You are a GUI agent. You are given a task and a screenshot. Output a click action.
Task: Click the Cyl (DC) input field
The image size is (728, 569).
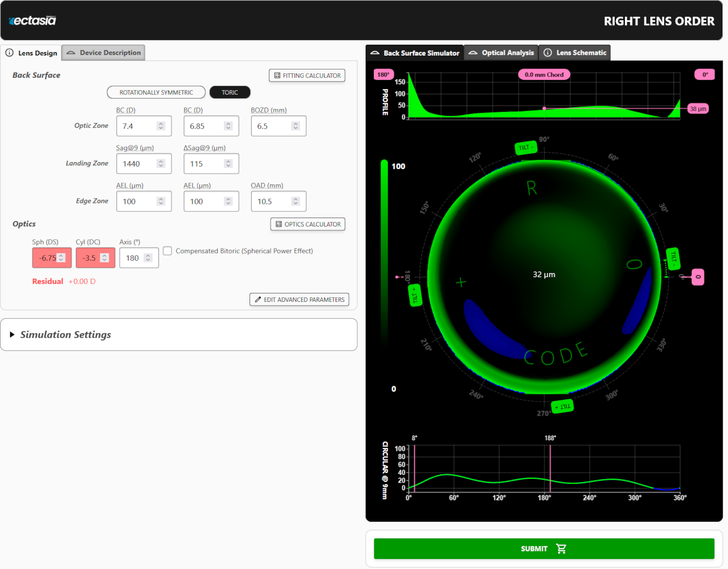coord(95,258)
